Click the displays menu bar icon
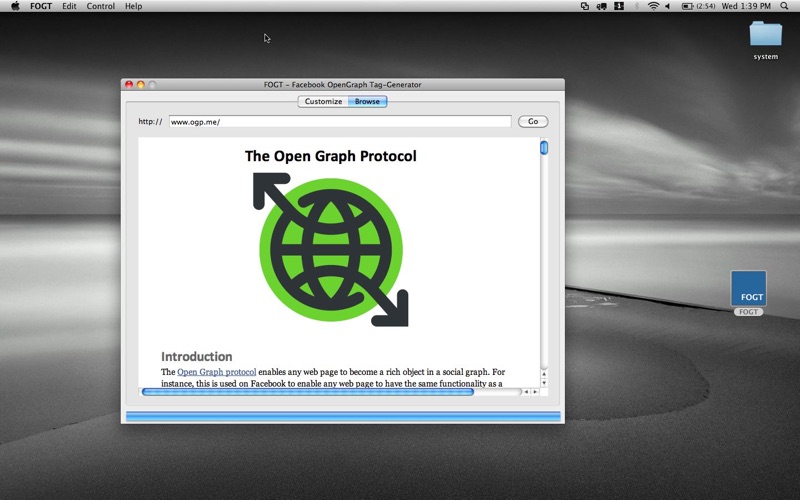The height and width of the screenshot is (500, 800). point(585,6)
